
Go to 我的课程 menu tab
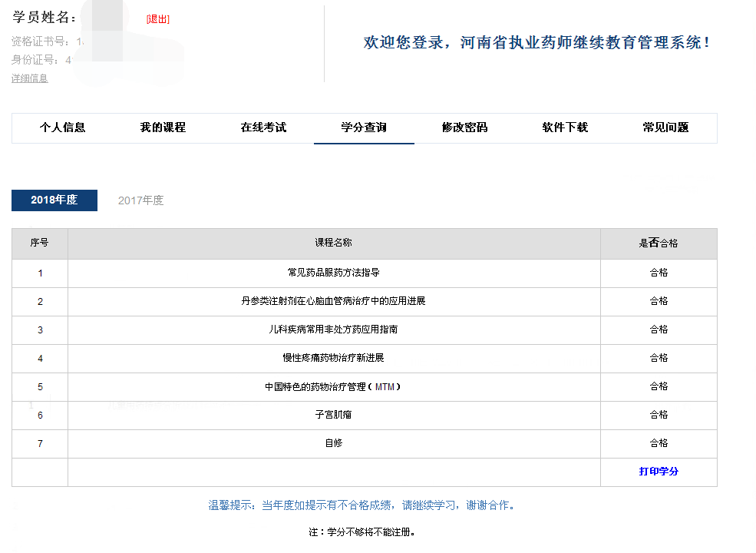click(163, 127)
